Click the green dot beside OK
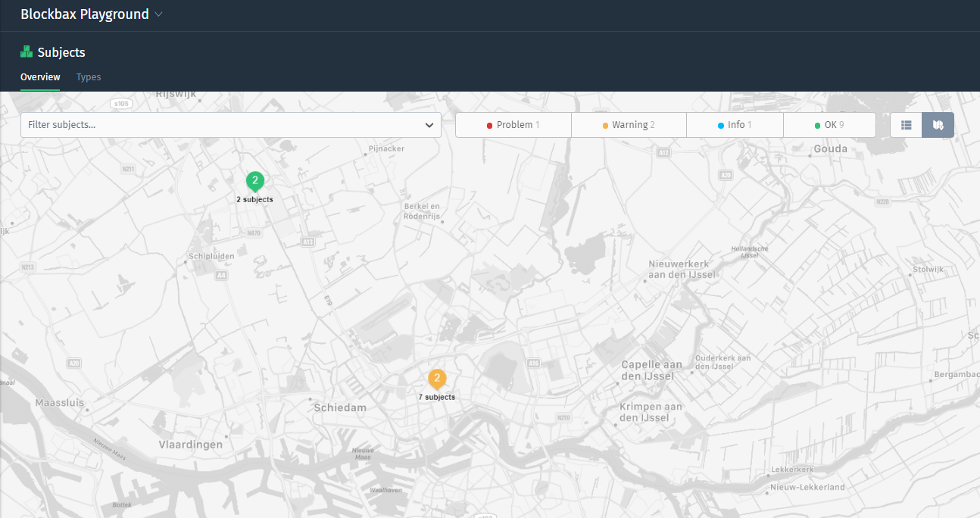The width and height of the screenshot is (980, 518). pyautogui.click(x=817, y=126)
